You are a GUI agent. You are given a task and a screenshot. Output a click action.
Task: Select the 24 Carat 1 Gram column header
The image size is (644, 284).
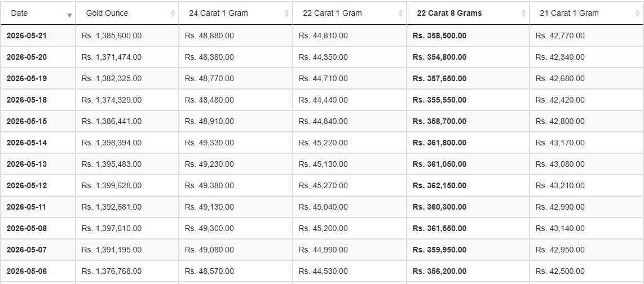tap(236, 13)
